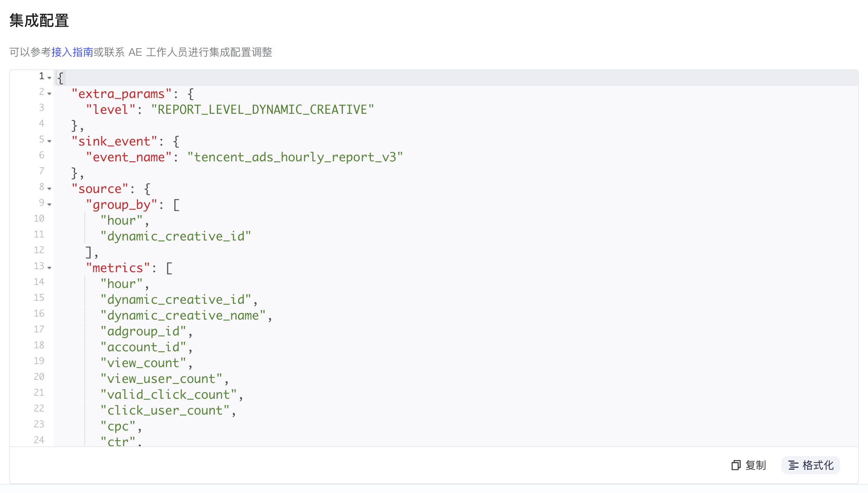Click "valid_click_count" on line 21

coord(168,395)
